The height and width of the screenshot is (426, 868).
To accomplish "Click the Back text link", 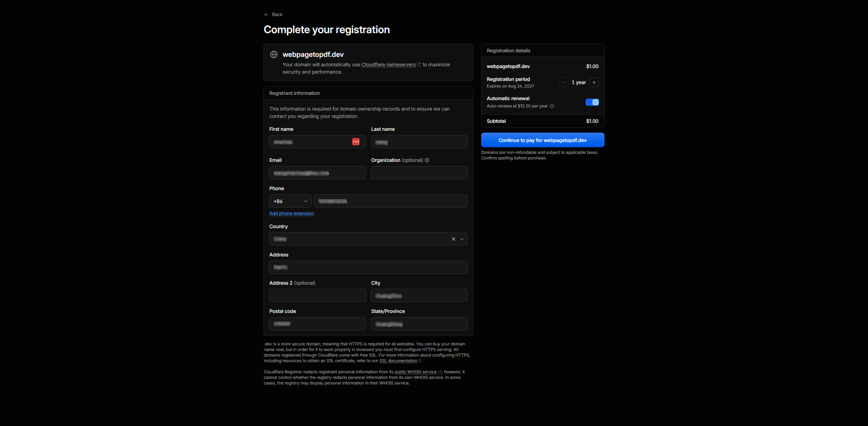I will 277,15.
